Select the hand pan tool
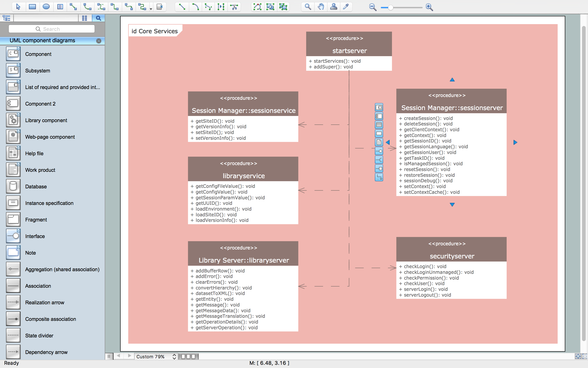The width and height of the screenshot is (588, 368). click(x=321, y=7)
